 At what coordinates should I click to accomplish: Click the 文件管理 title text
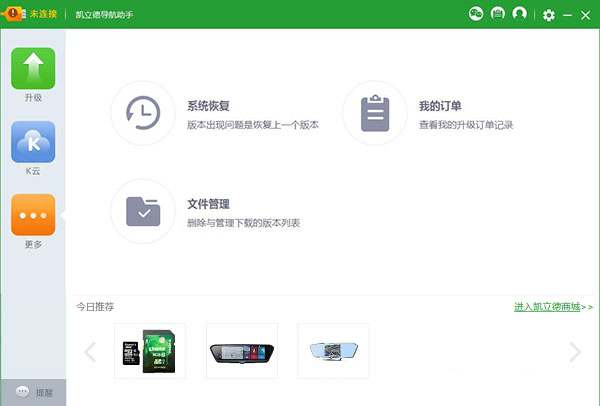[208, 204]
